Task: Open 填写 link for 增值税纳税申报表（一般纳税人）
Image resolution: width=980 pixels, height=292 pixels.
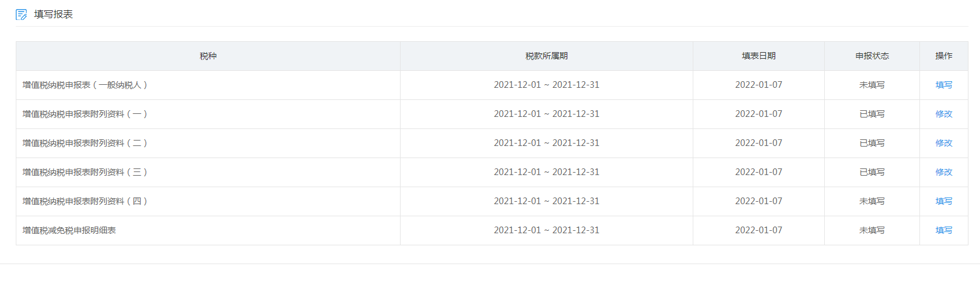Action: click(x=944, y=85)
